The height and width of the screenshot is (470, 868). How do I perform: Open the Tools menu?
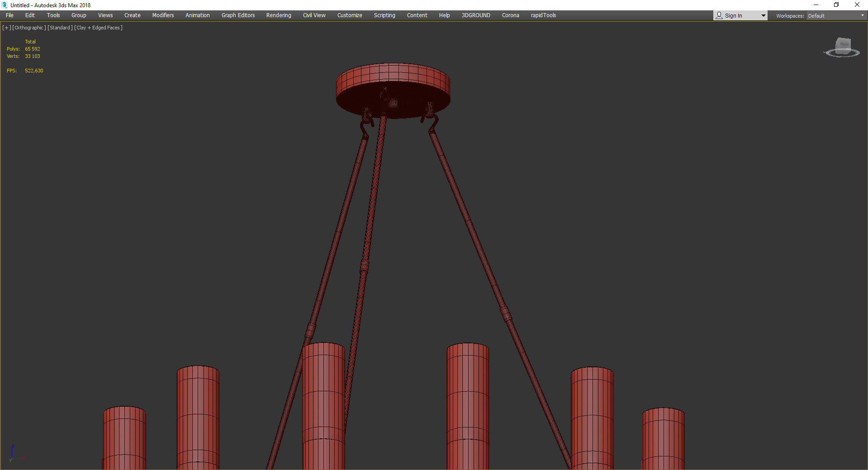tap(53, 15)
